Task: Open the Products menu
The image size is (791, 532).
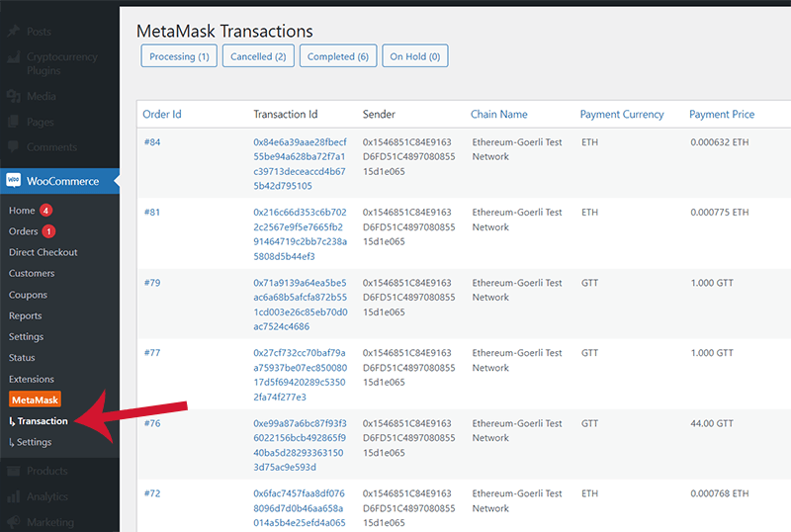Action: point(46,471)
